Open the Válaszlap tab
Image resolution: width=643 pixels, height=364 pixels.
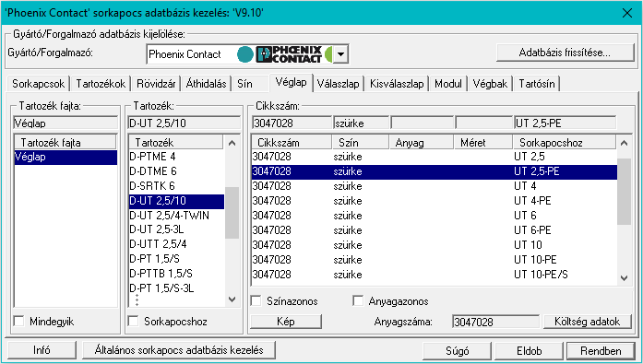pyautogui.click(x=338, y=84)
